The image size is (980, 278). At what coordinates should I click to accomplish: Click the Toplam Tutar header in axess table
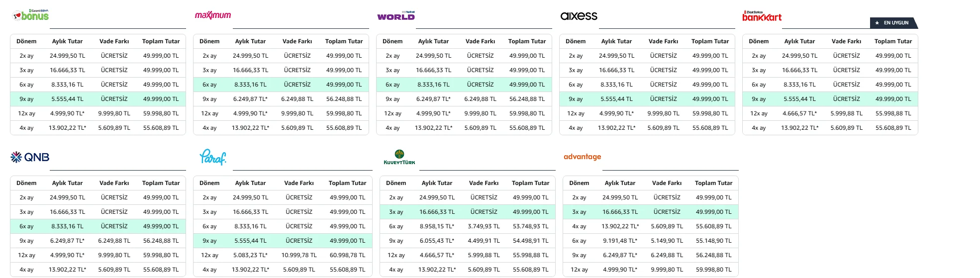[710, 41]
